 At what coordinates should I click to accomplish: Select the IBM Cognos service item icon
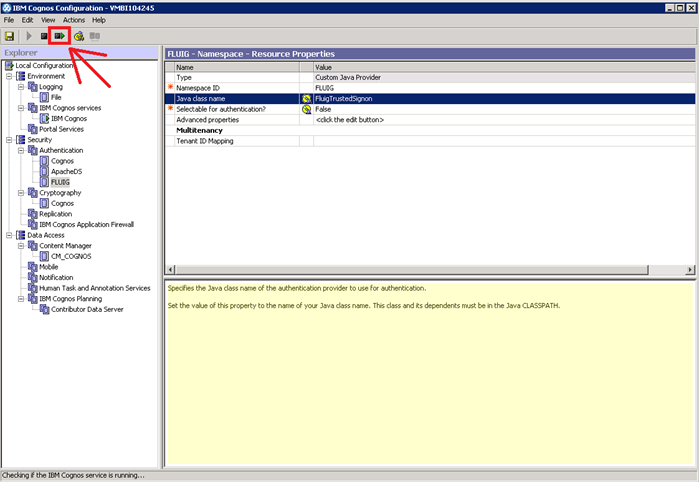(x=45, y=119)
